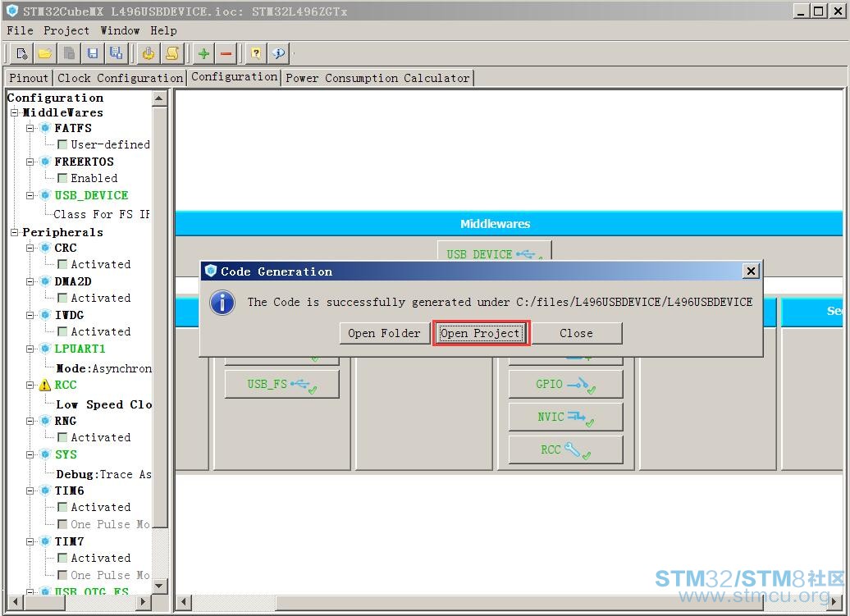
Task: Open the Window menu
Action: pyautogui.click(x=120, y=31)
